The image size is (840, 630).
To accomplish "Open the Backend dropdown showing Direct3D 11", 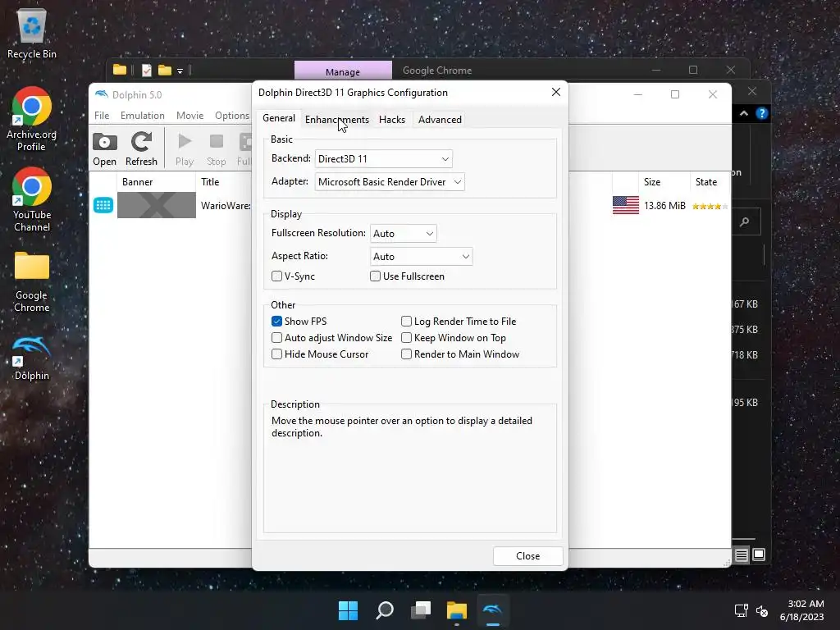I will (384, 158).
